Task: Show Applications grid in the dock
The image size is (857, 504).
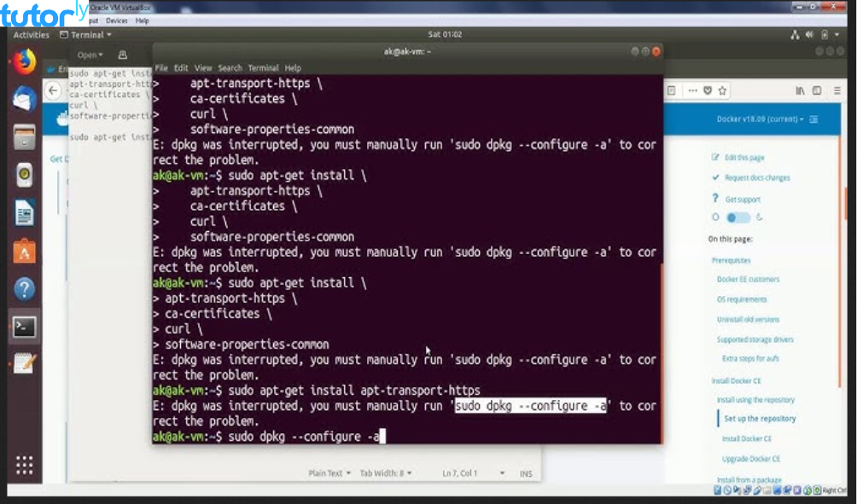Action: [x=24, y=465]
